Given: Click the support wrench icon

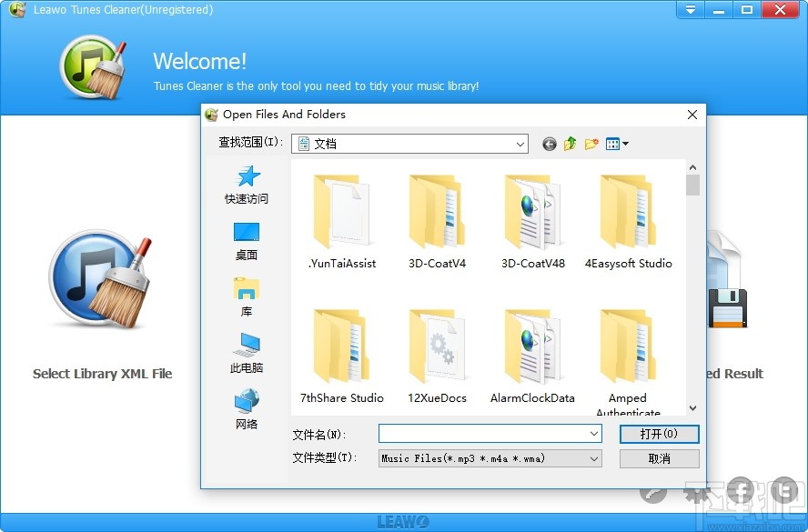Looking at the screenshot, I should tap(653, 493).
